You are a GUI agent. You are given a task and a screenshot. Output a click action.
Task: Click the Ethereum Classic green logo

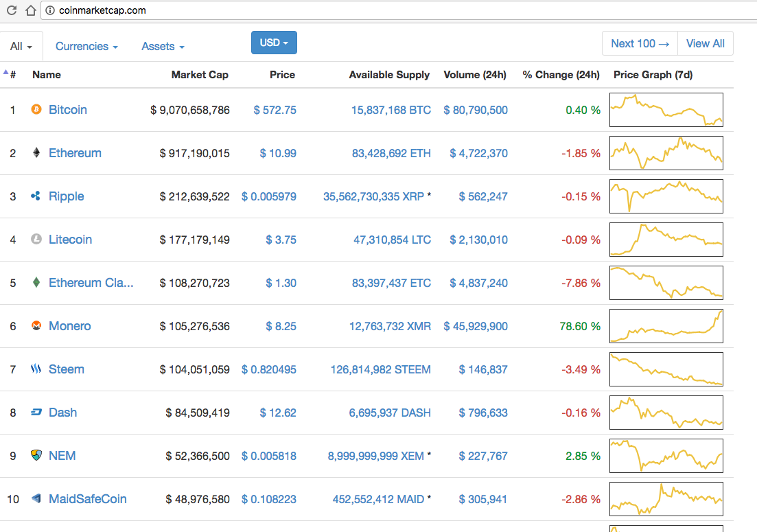[x=36, y=282]
